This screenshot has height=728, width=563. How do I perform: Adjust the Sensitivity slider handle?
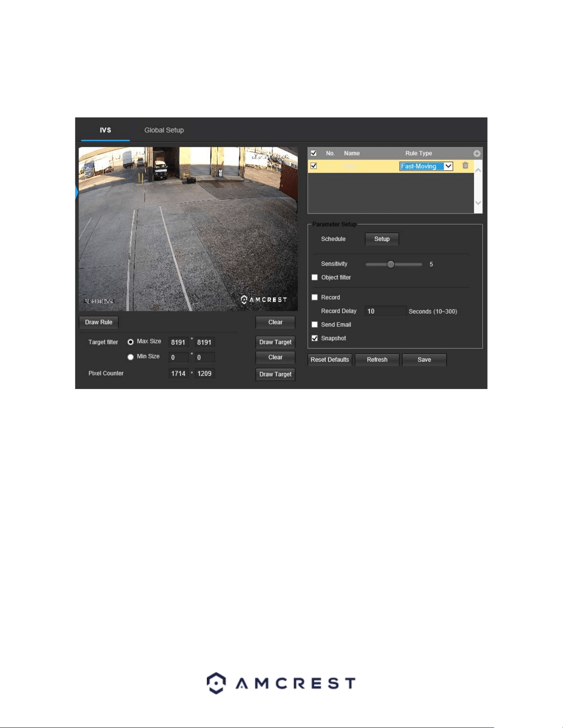(x=391, y=264)
